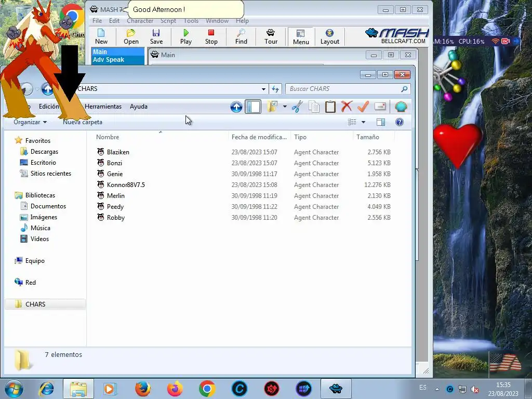Open the File menu in MASH

pyautogui.click(x=97, y=21)
